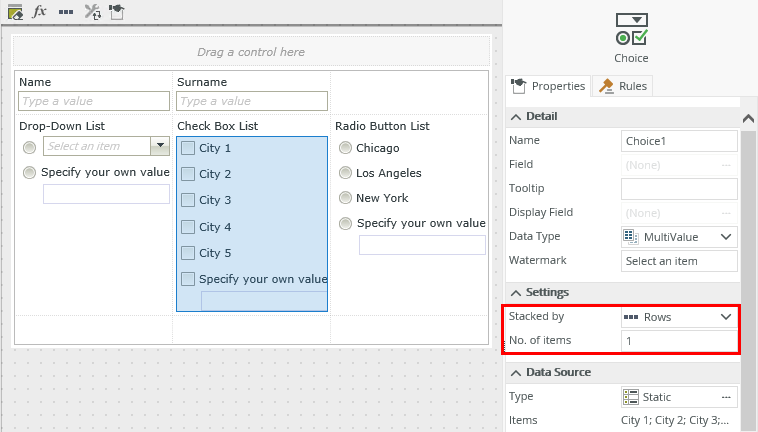The width and height of the screenshot is (758, 432).
Task: Select the Chicago radio button
Action: click(345, 148)
